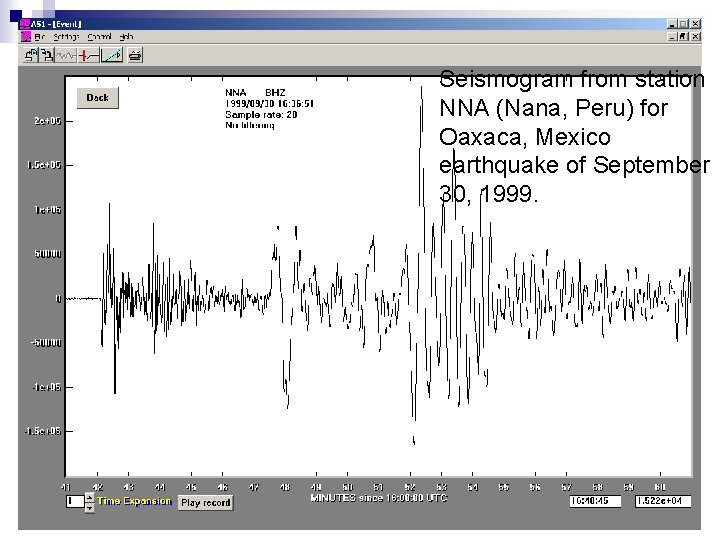Click the 50000 y-axis label
720x540 pixels.
tap(48, 254)
